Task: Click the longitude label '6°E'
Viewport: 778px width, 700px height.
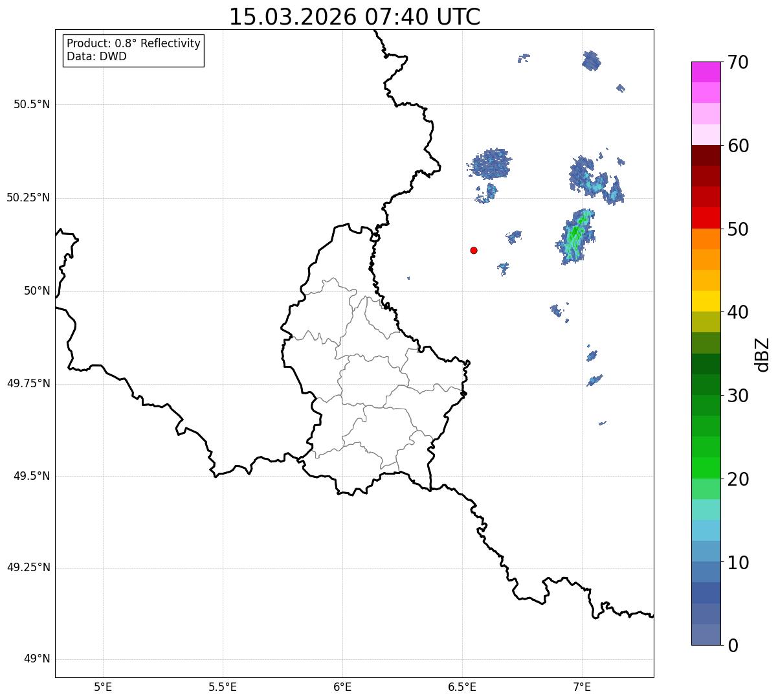Action: click(x=342, y=686)
